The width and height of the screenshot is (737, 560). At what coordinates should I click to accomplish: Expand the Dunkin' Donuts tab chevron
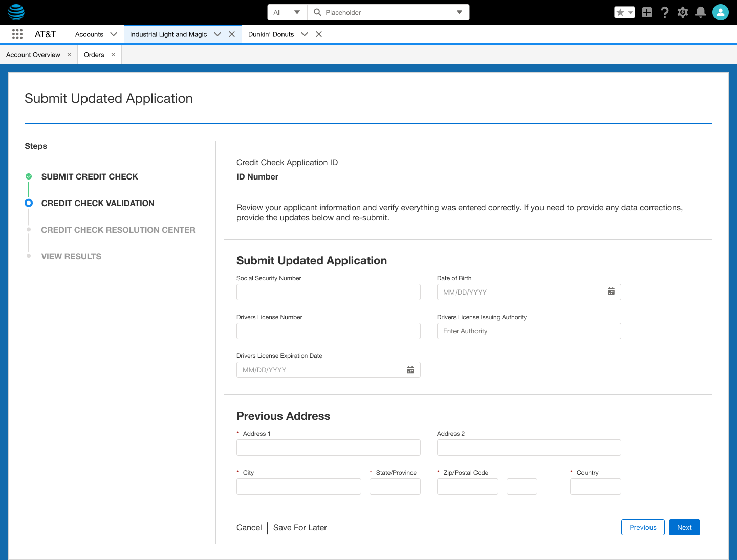tap(305, 34)
